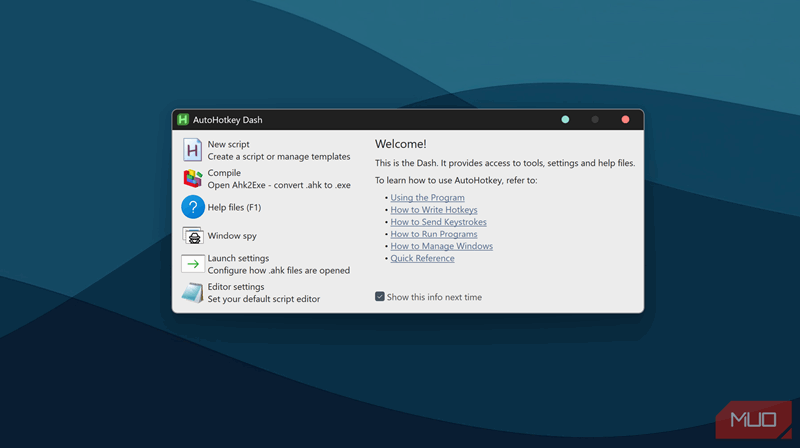800x448 pixels.
Task: Click the AutoHotkey Dash window title text
Action: 227,120
